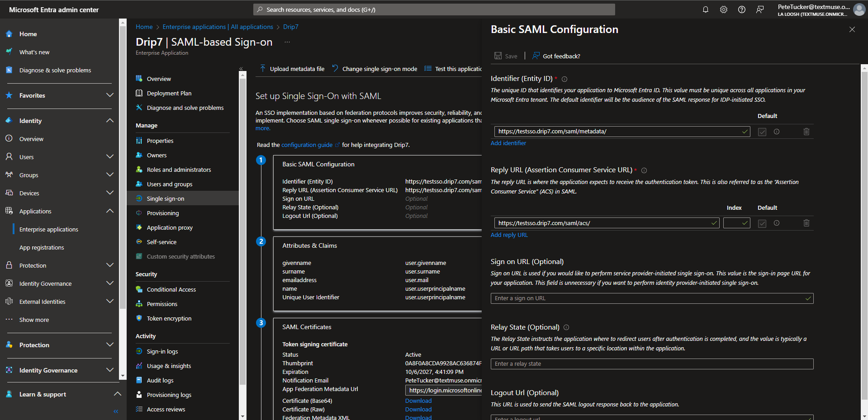
Task: Click the Add identifier link
Action: [508, 143]
